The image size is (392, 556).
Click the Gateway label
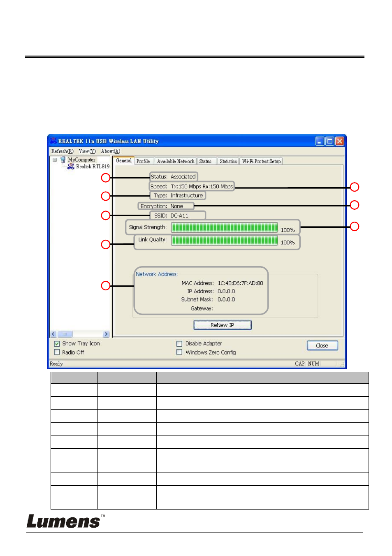pos(202,308)
